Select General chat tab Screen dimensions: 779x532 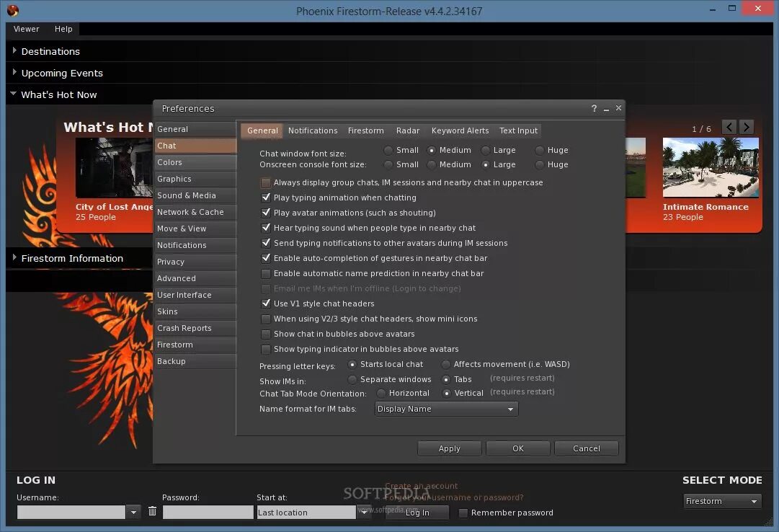pos(262,130)
